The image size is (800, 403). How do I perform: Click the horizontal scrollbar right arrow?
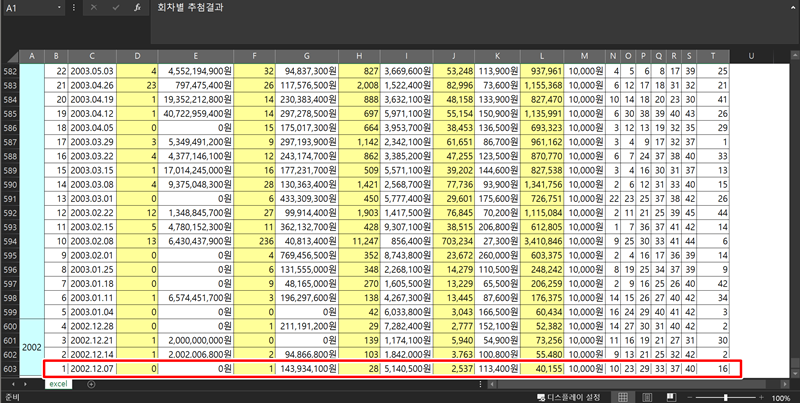[786, 384]
